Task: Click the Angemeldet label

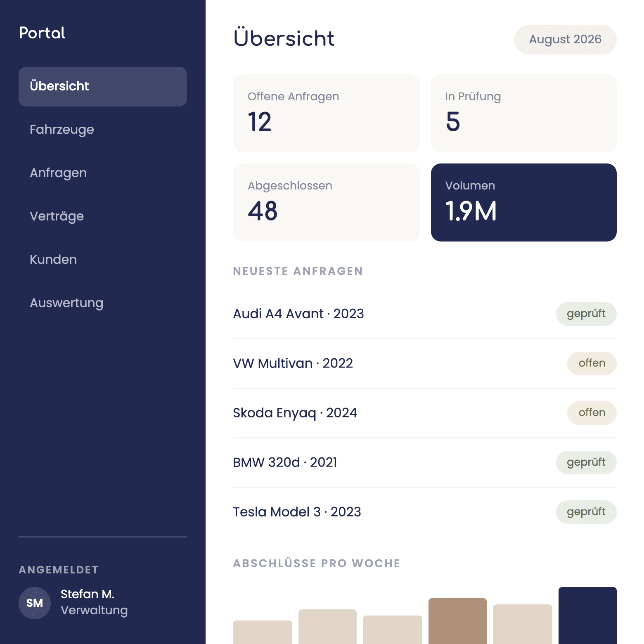Action: pyautogui.click(x=59, y=570)
